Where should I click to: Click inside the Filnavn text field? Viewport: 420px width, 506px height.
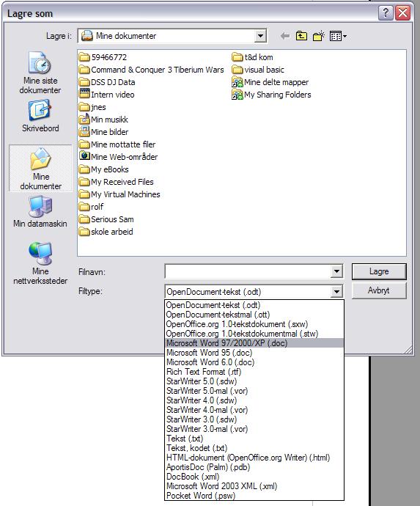pos(248,271)
